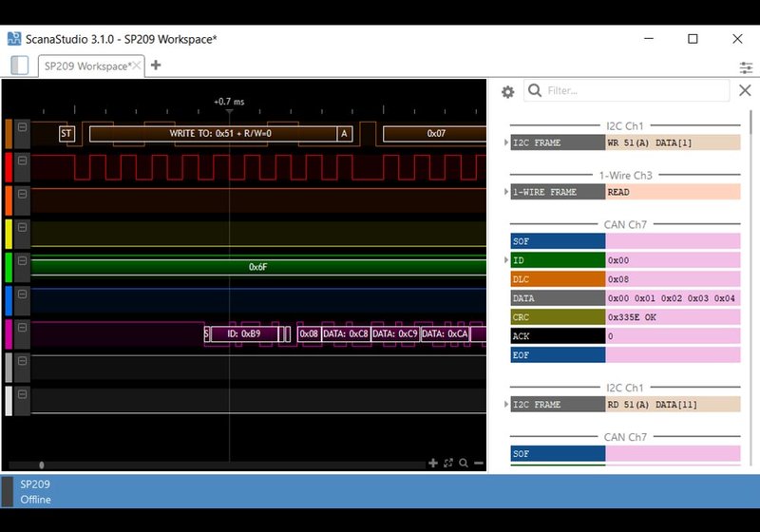Select the 1-WIRE FRAME label
760x532 pixels.
(558, 192)
